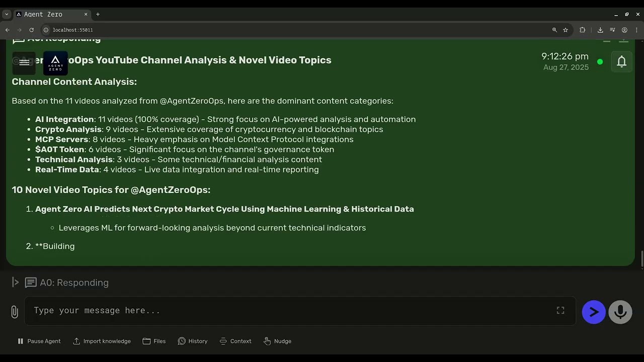Bookmark this page with the star
This screenshot has width=644, height=362.
tap(566, 30)
